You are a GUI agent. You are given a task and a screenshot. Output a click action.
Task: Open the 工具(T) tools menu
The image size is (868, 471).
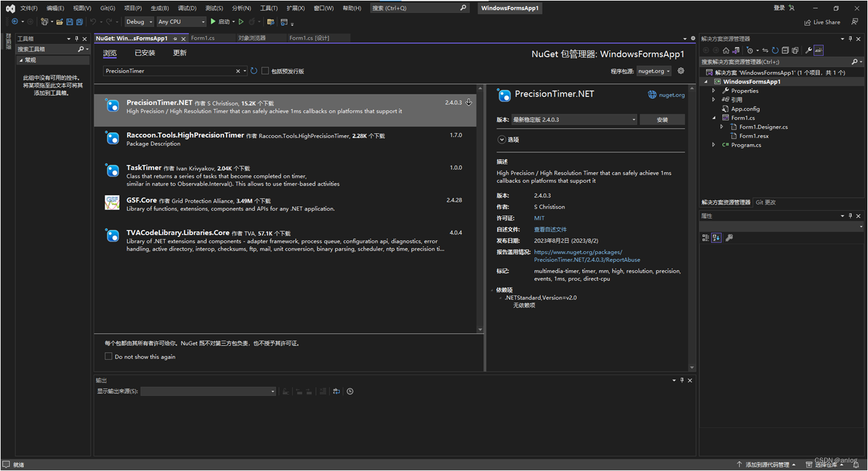coord(269,8)
